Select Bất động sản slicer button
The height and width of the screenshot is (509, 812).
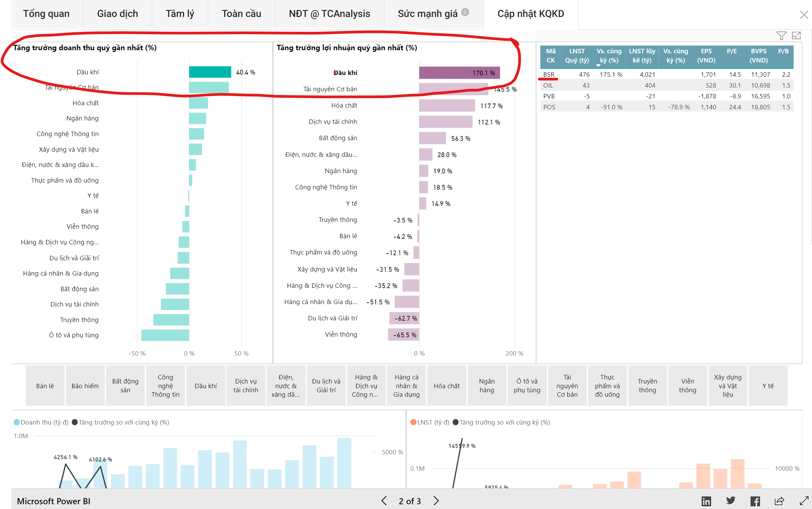[125, 385]
